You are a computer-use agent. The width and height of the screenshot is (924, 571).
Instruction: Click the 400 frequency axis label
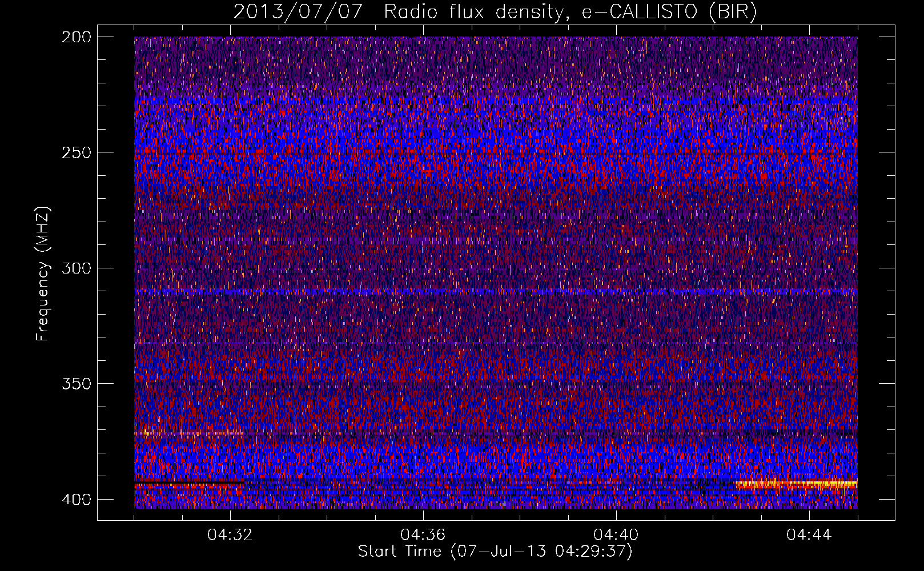pyautogui.click(x=76, y=500)
